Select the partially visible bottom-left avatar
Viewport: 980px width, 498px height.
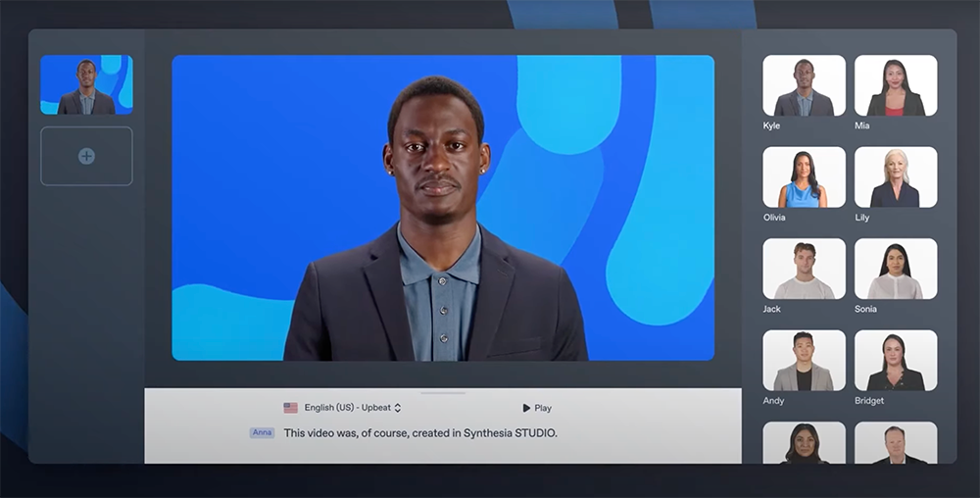804,443
